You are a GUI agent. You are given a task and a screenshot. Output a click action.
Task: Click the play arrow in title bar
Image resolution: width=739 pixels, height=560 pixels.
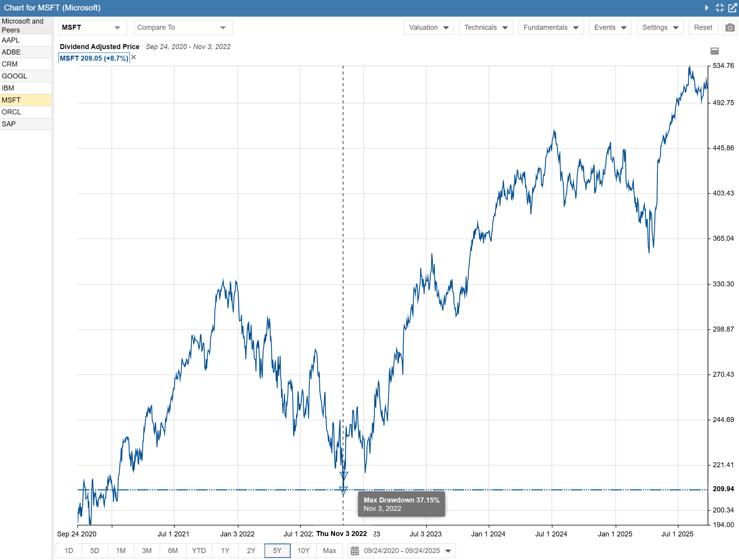707,8
